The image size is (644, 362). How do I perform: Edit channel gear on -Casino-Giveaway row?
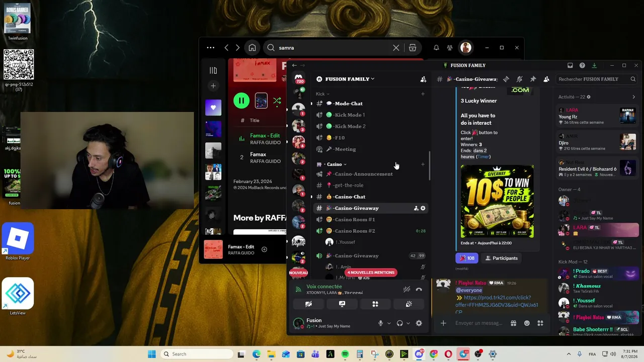[423, 208]
